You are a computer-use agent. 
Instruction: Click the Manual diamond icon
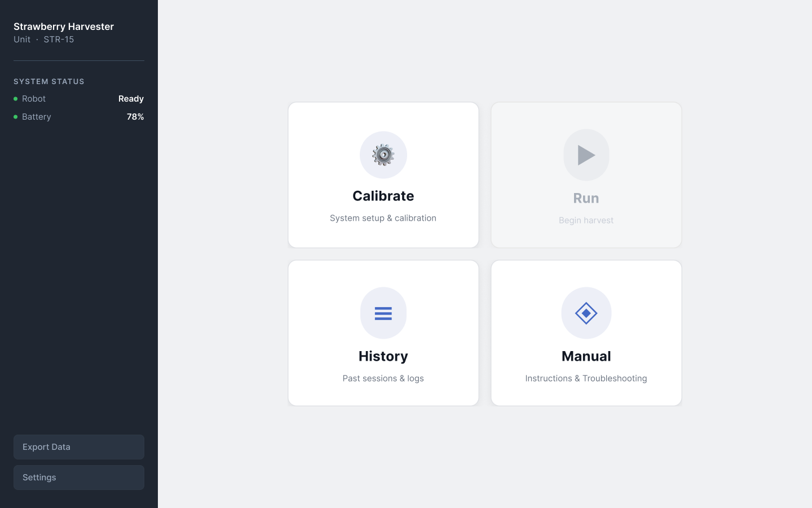pyautogui.click(x=586, y=313)
